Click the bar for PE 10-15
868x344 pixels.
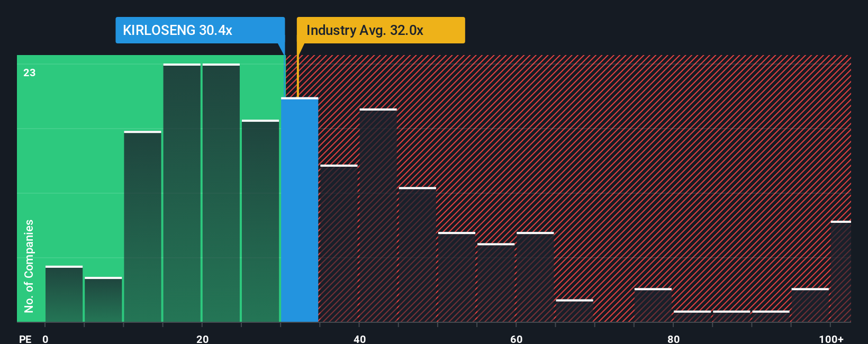pos(143,227)
